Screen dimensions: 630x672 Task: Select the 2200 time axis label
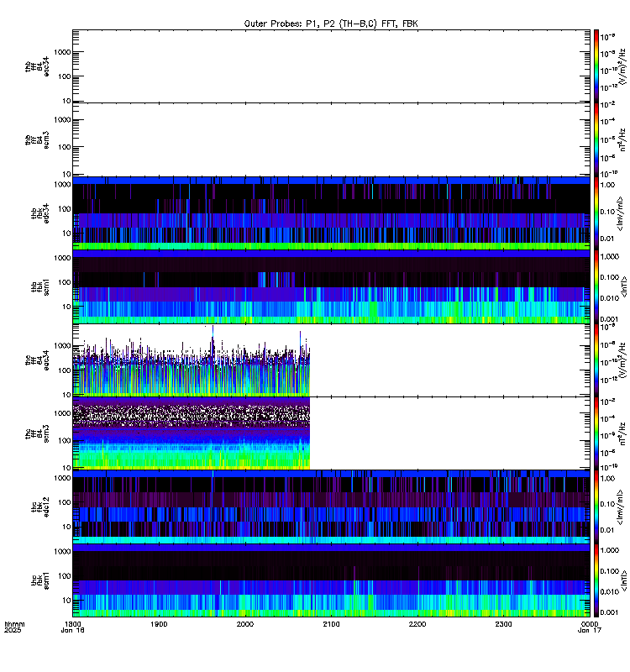point(417,624)
